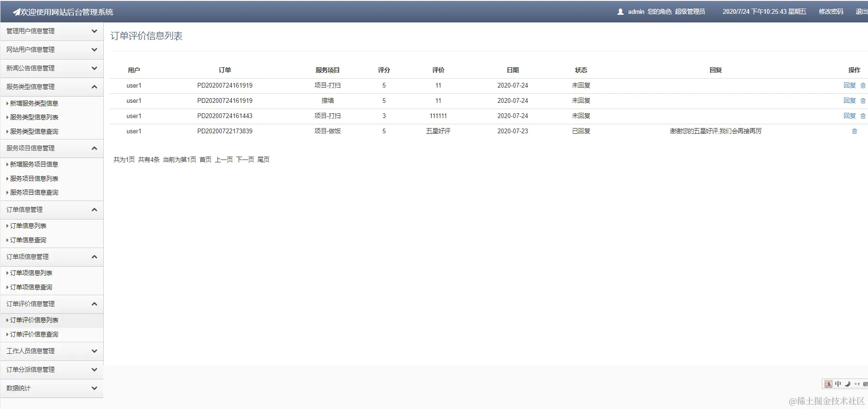Expand 网站用户信息管理 menu chevron

click(x=94, y=50)
